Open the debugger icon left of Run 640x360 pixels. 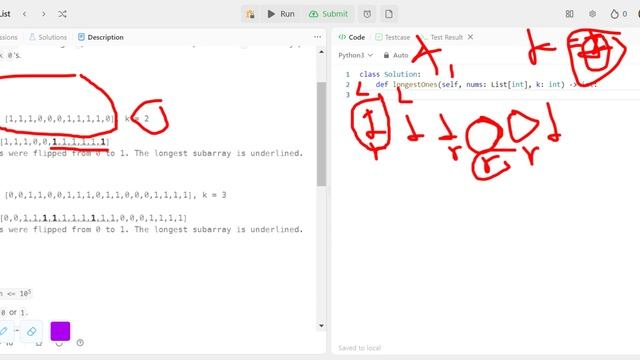point(250,14)
